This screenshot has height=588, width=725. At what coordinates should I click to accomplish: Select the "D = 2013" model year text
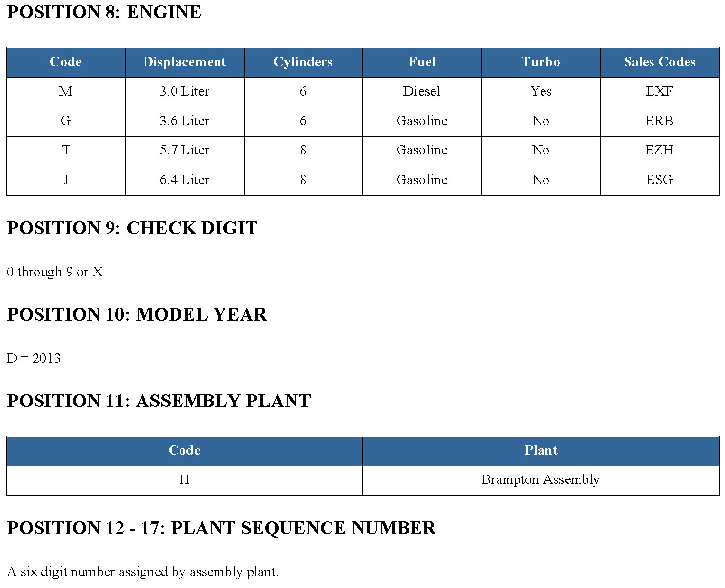34,359
